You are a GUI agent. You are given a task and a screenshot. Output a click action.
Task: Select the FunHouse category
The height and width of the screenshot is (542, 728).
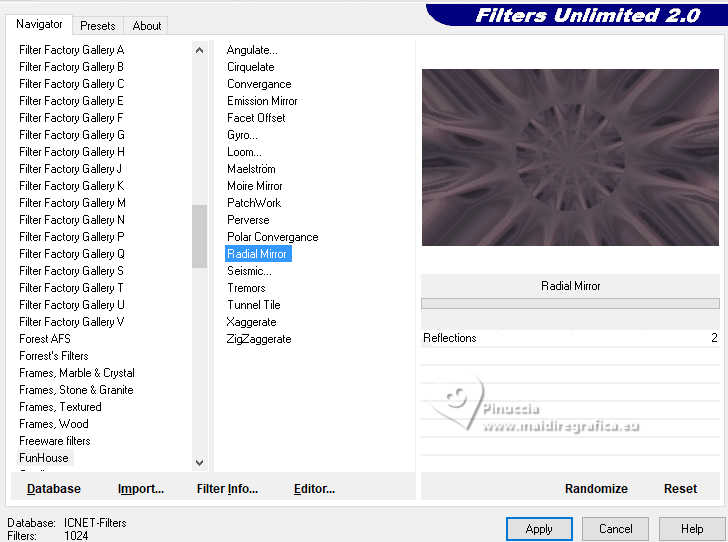click(x=44, y=458)
